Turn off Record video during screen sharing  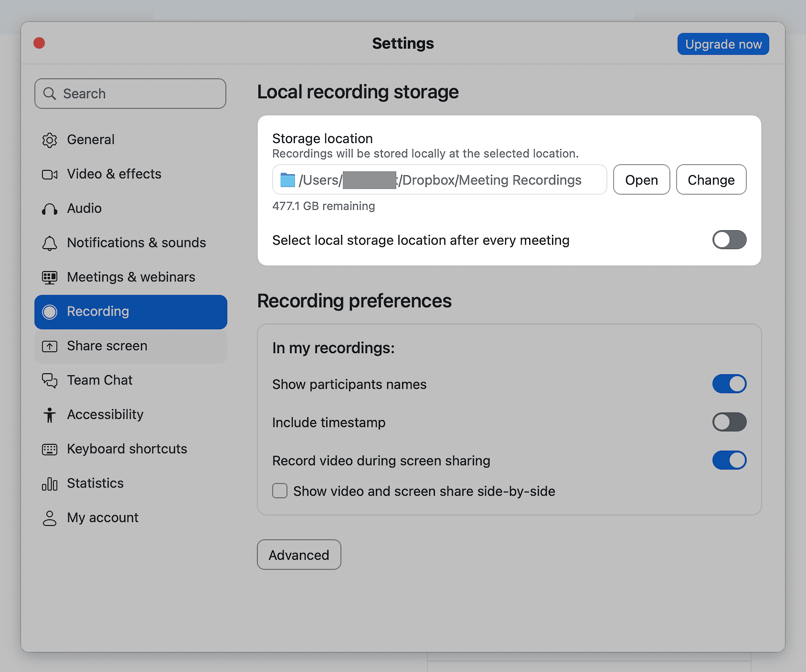pos(730,460)
